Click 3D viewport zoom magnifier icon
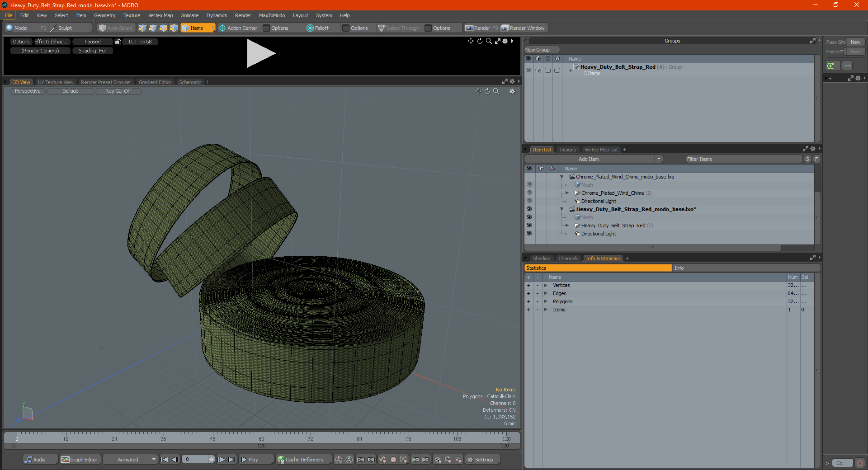868x470 pixels. point(496,91)
